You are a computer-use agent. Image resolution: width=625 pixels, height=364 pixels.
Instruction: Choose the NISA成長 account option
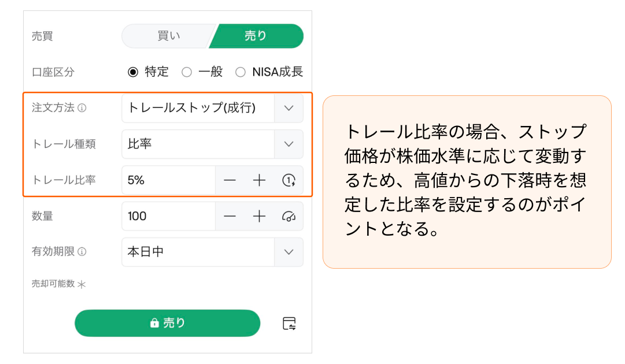[241, 72]
